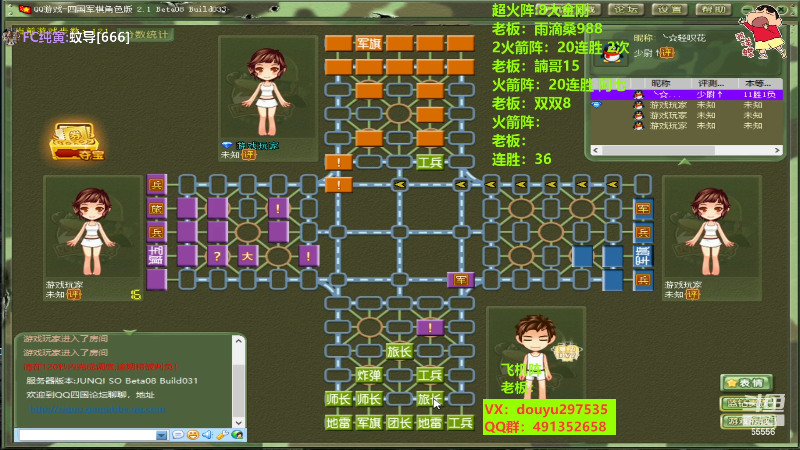Click the 评 badge under right player
The image size is (800, 450).
(x=693, y=294)
